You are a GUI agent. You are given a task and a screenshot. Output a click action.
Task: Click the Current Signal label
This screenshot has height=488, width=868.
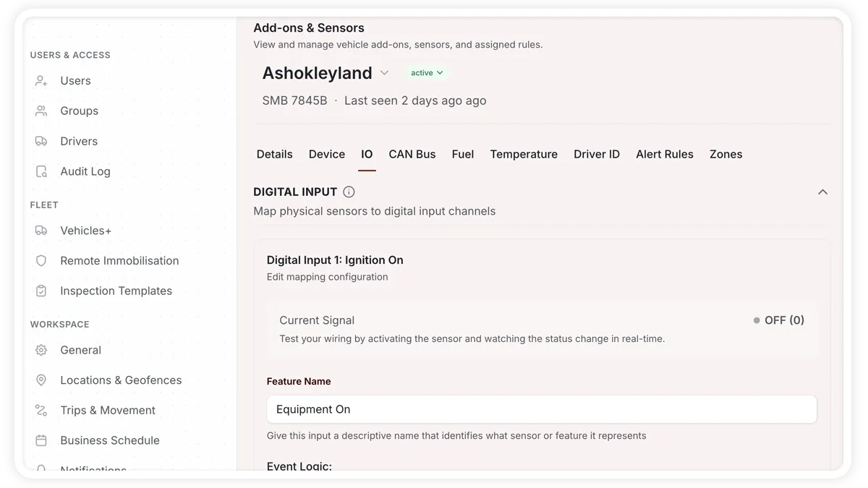tap(317, 320)
